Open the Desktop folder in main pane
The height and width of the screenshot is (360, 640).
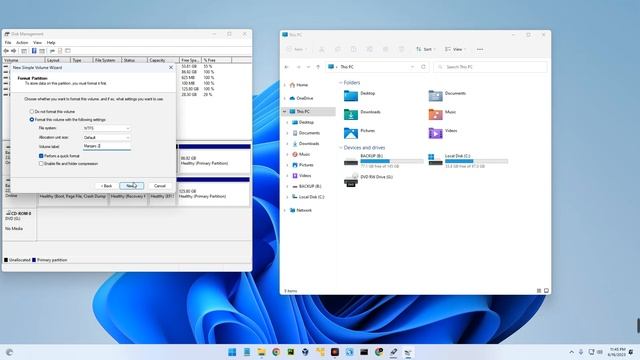[x=360, y=96]
